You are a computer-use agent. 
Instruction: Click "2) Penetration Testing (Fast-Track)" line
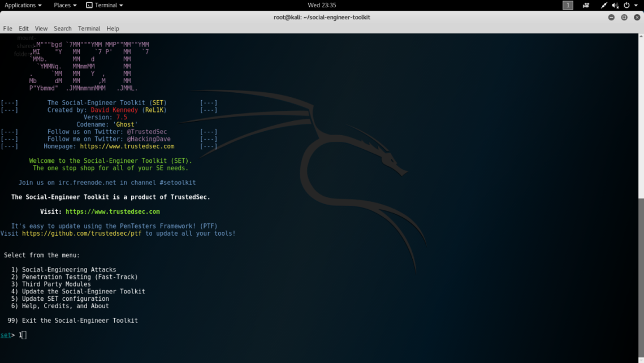[74, 277]
